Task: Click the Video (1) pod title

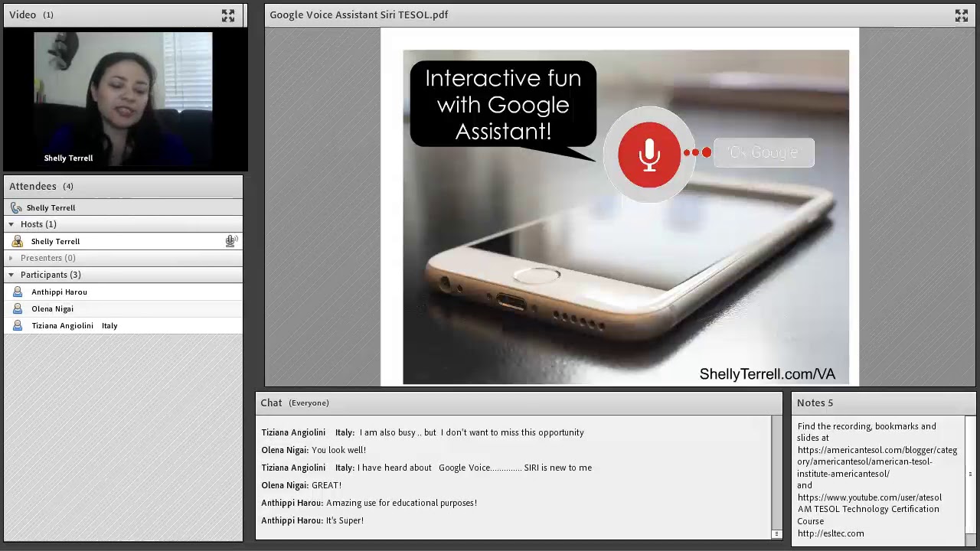Action: click(x=31, y=15)
